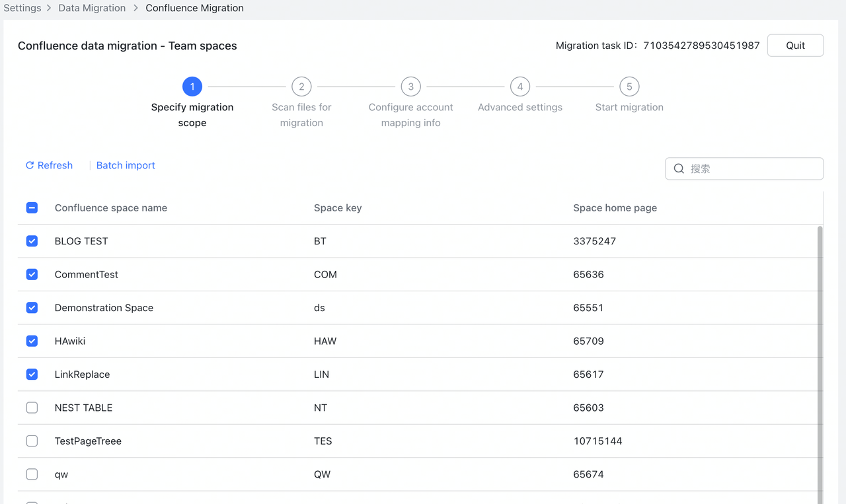Toggle the select-all checkbox in table header
Image resolution: width=846 pixels, height=504 pixels.
[x=32, y=207]
